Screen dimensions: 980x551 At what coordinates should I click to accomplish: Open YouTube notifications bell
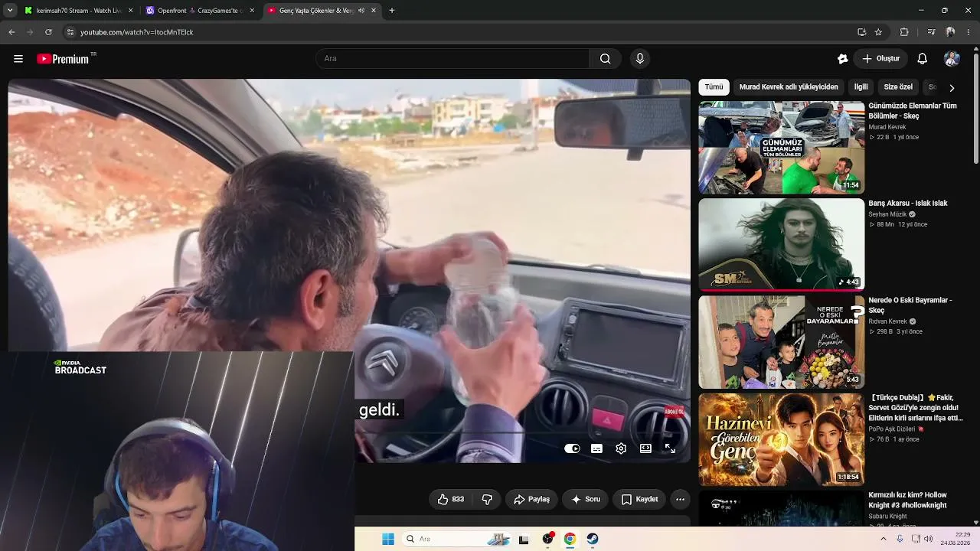click(923, 59)
